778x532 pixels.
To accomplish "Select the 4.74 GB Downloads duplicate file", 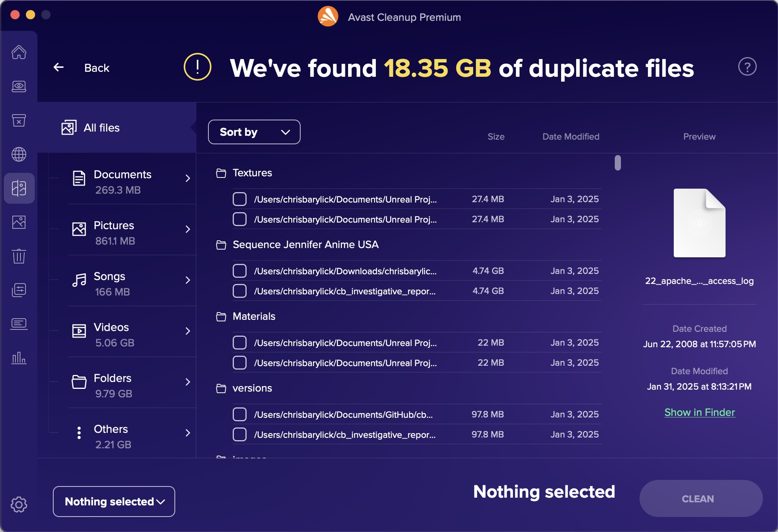I will point(239,271).
